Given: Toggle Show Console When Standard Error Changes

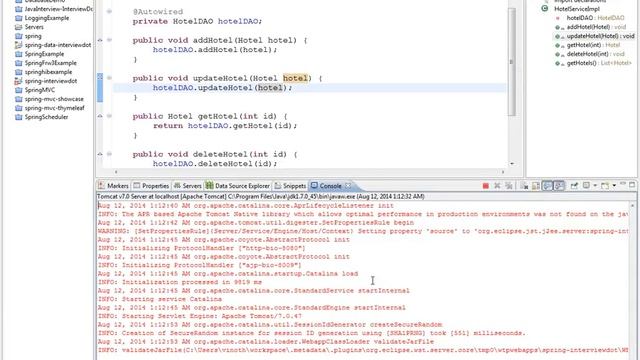Looking at the screenshot, I should tap(559, 186).
